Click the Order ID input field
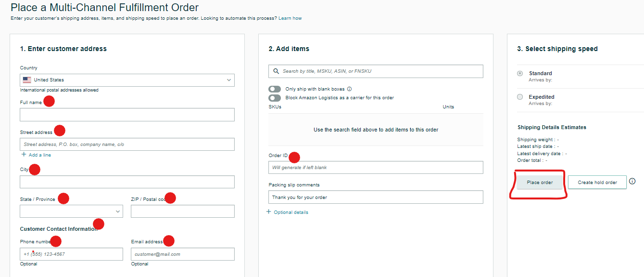Viewport: 644px width, 277px height. tap(376, 168)
